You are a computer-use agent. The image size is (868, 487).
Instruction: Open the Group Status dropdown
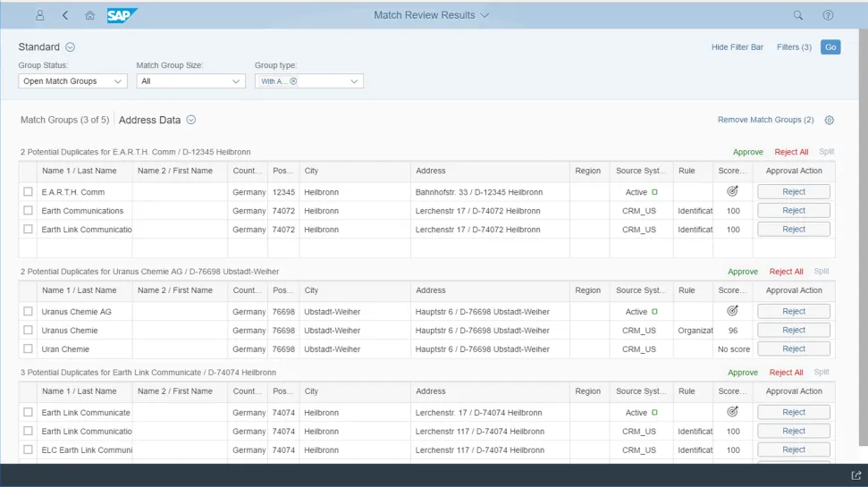point(72,81)
